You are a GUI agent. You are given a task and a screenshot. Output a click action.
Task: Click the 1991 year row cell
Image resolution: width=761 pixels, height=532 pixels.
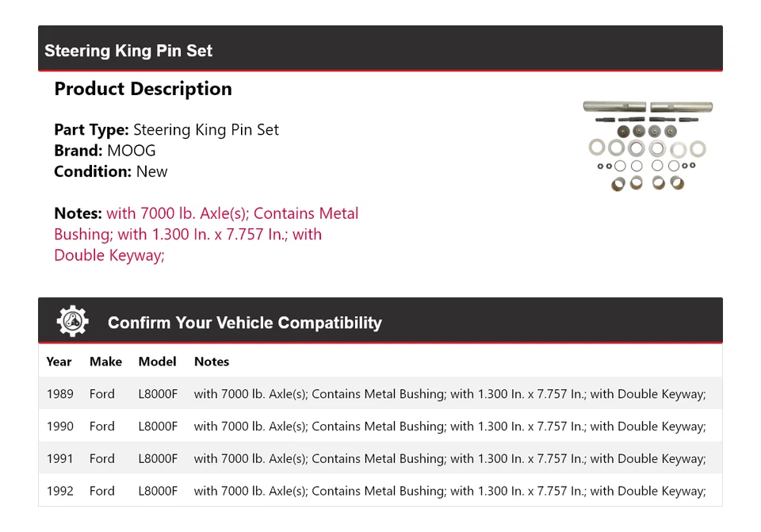[x=59, y=459]
